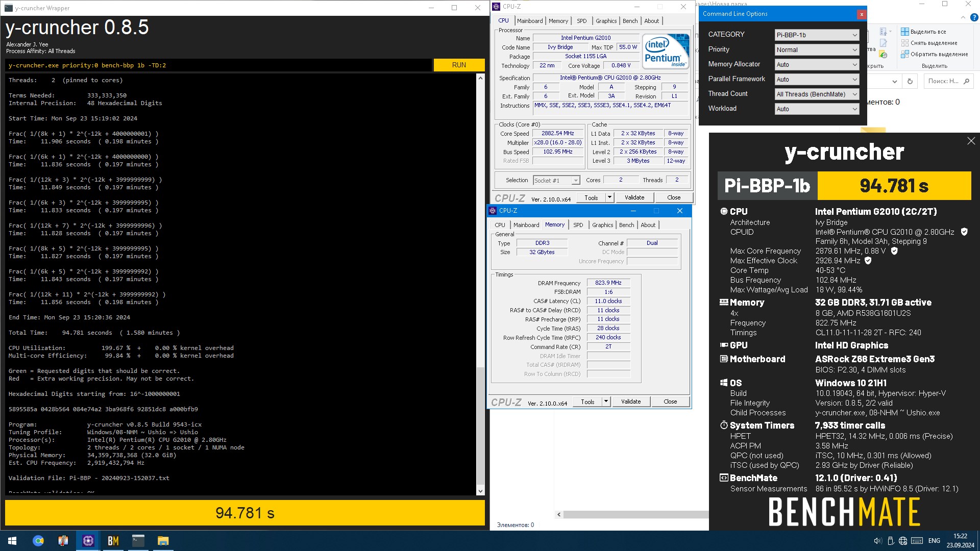The image size is (980, 551).
Task: Open the Workload dropdown
Action: [817, 109]
